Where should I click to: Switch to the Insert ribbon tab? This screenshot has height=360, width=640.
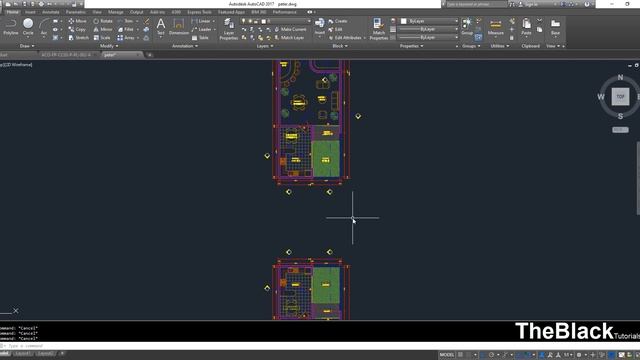30,12
